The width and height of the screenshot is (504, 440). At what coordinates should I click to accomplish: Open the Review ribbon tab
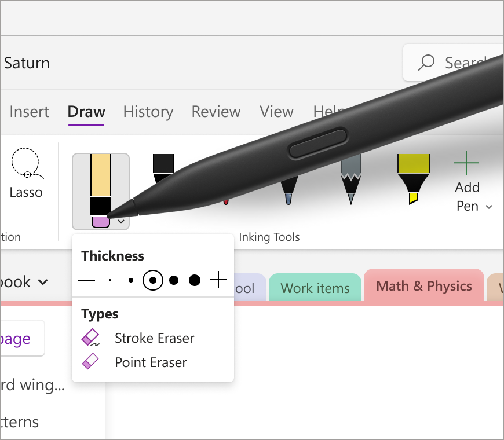(216, 112)
